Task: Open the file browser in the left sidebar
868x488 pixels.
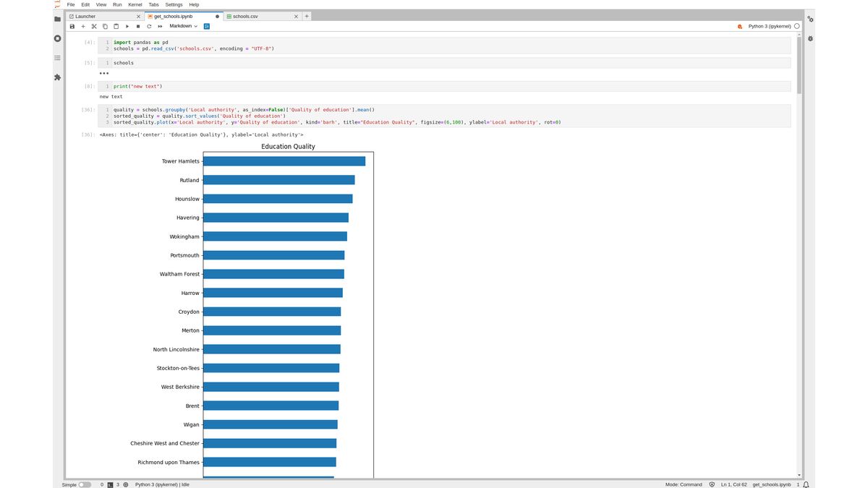Action: coord(57,19)
